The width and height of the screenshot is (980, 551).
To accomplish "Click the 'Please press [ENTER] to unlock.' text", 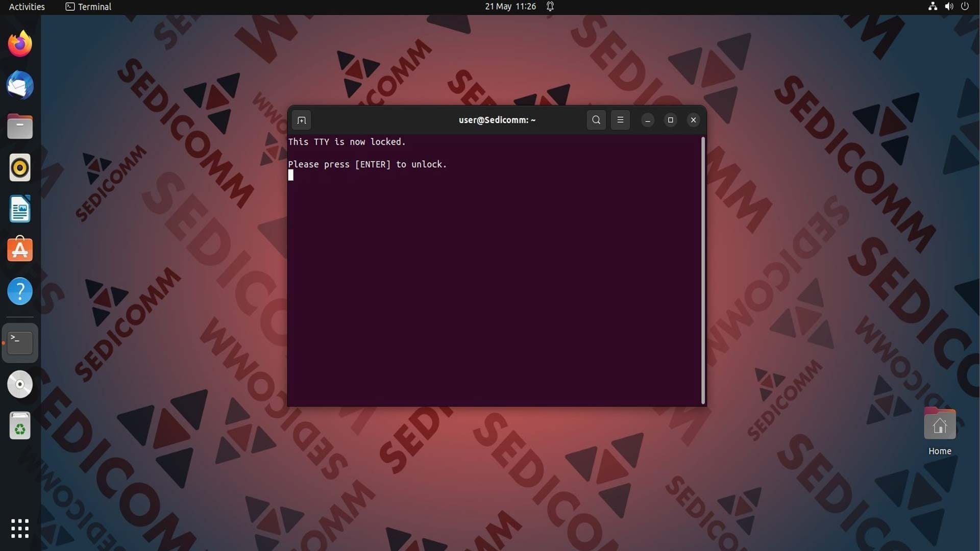I will tap(367, 164).
